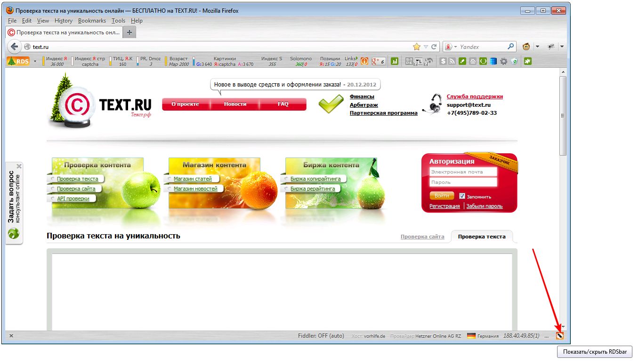The image size is (639, 364).
Task: Click the ant add-on icon
Action: [551, 47]
